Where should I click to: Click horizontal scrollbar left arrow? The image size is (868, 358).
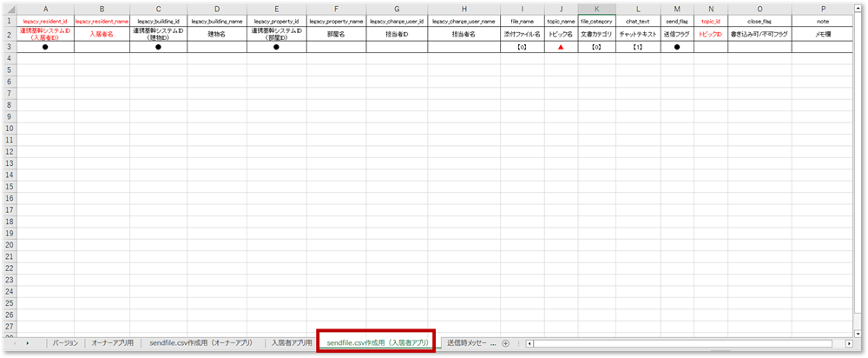click(x=529, y=343)
